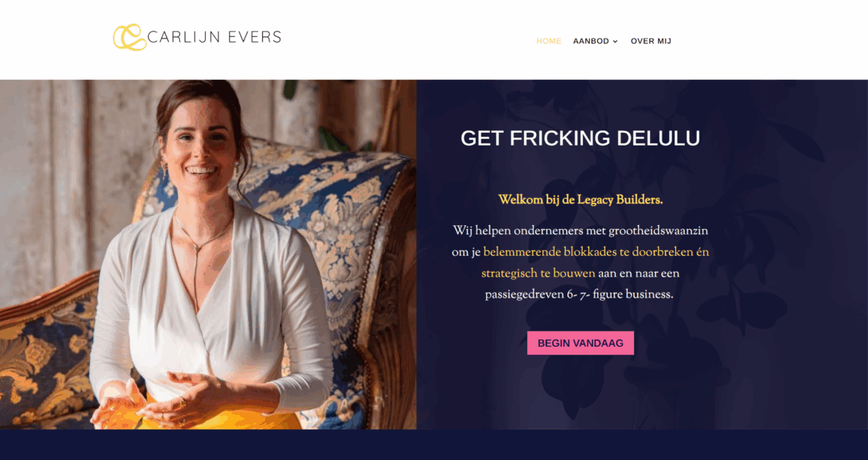This screenshot has height=460, width=868.
Task: Click the yellow Welkom bij de Legacy Builders text
Action: point(580,200)
